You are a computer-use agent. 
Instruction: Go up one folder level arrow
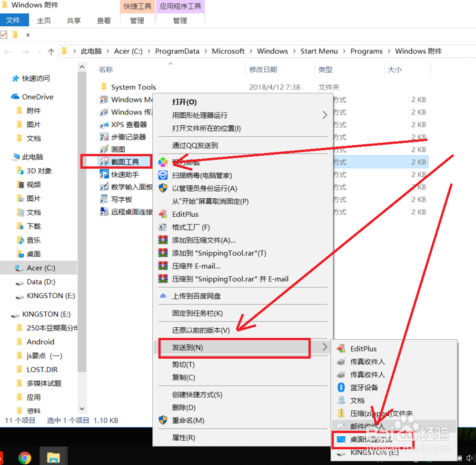(x=51, y=51)
